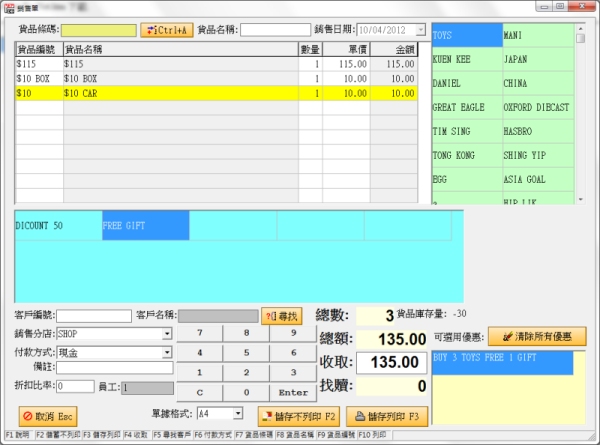Focus the 貨品名稱 product name field
600x445 pixels.
coord(275,30)
